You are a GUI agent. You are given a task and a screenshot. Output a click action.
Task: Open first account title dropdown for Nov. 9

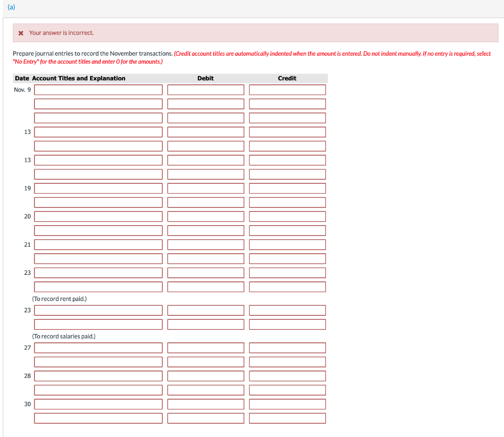tap(98, 90)
